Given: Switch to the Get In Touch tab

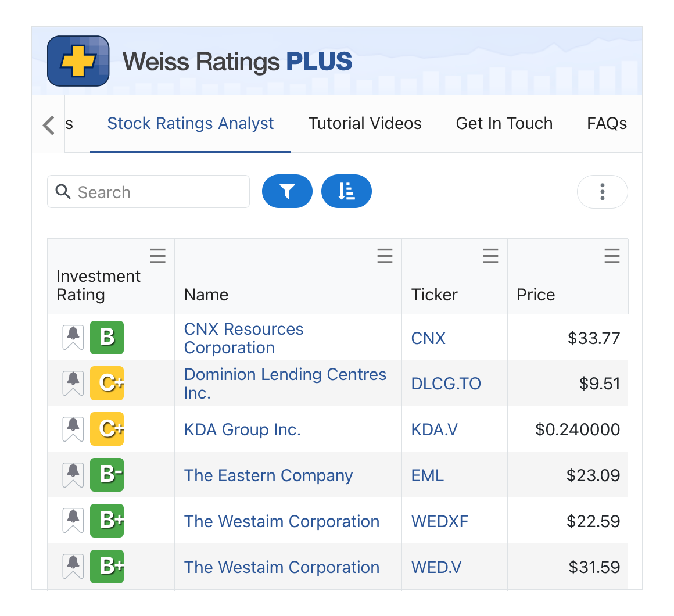Looking at the screenshot, I should (504, 124).
